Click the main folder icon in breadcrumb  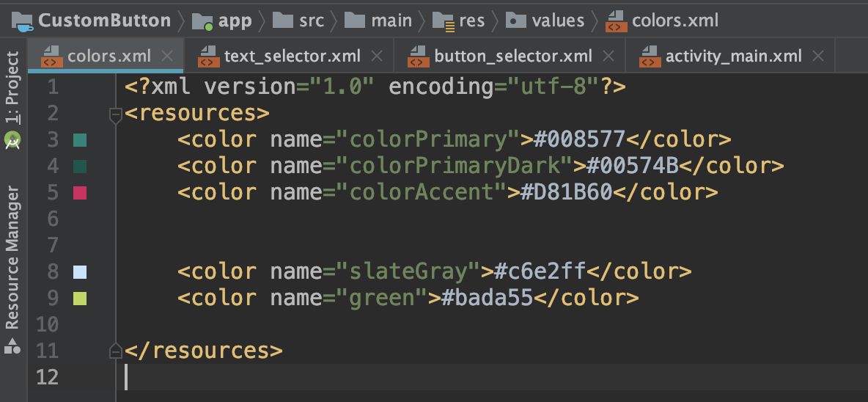(355, 21)
